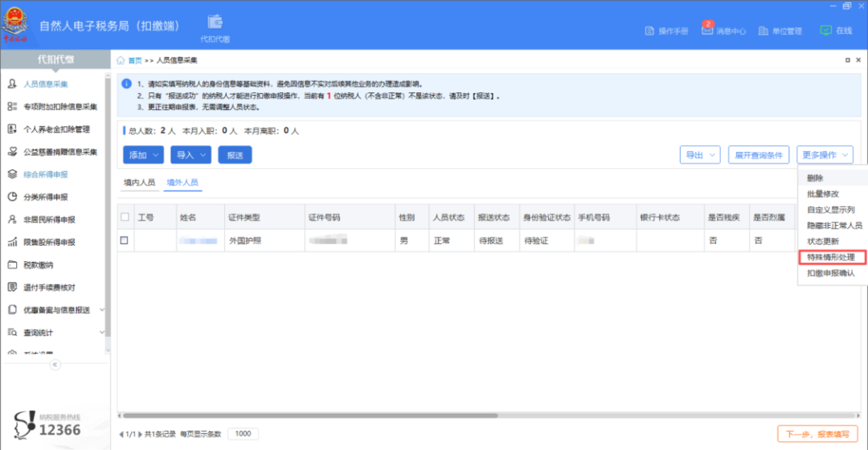The image size is (868, 450).
Task: Collapse the left sidebar with arrow icon
Action: click(x=55, y=365)
